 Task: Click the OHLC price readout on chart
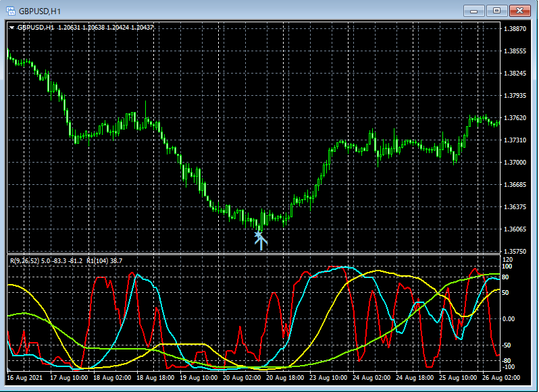pyautogui.click(x=106, y=28)
